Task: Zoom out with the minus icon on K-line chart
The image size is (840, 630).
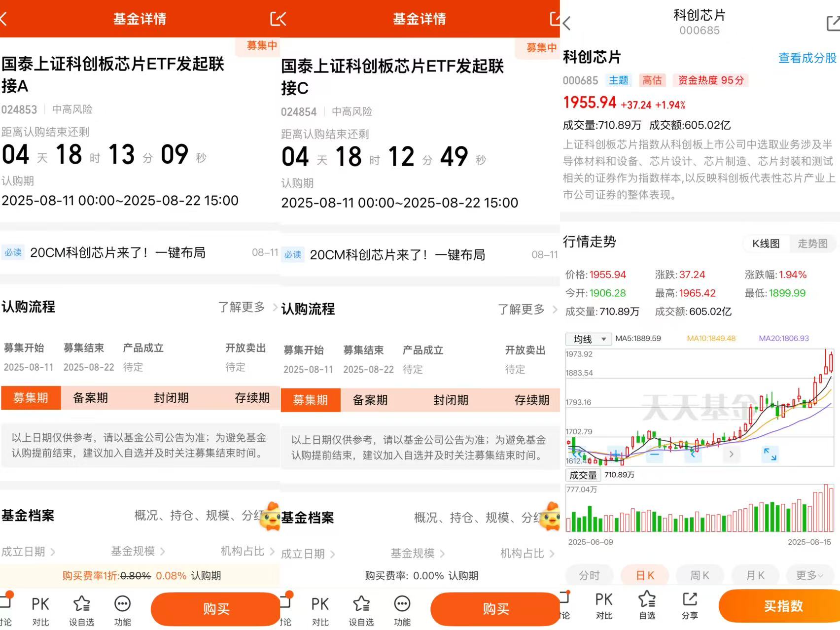Action: (x=654, y=454)
